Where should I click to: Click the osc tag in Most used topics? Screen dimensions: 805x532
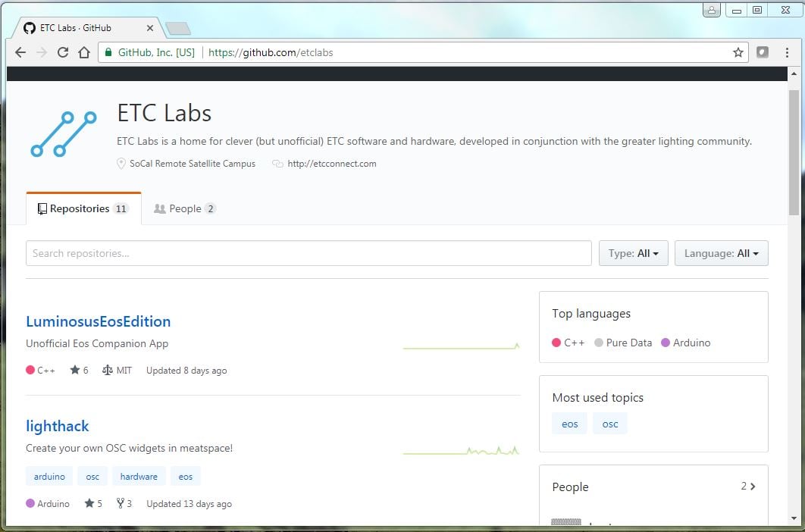pyautogui.click(x=610, y=424)
